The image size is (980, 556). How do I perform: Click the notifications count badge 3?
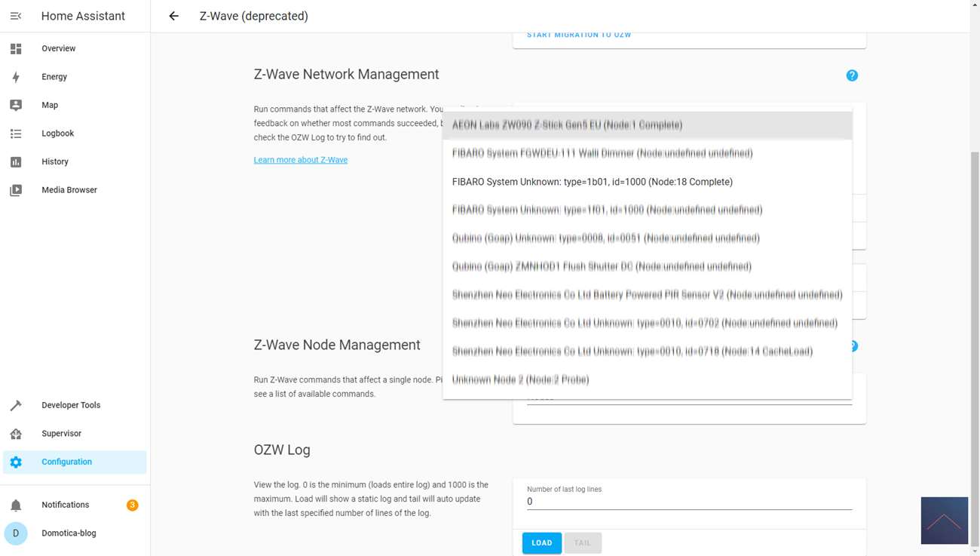click(x=132, y=505)
